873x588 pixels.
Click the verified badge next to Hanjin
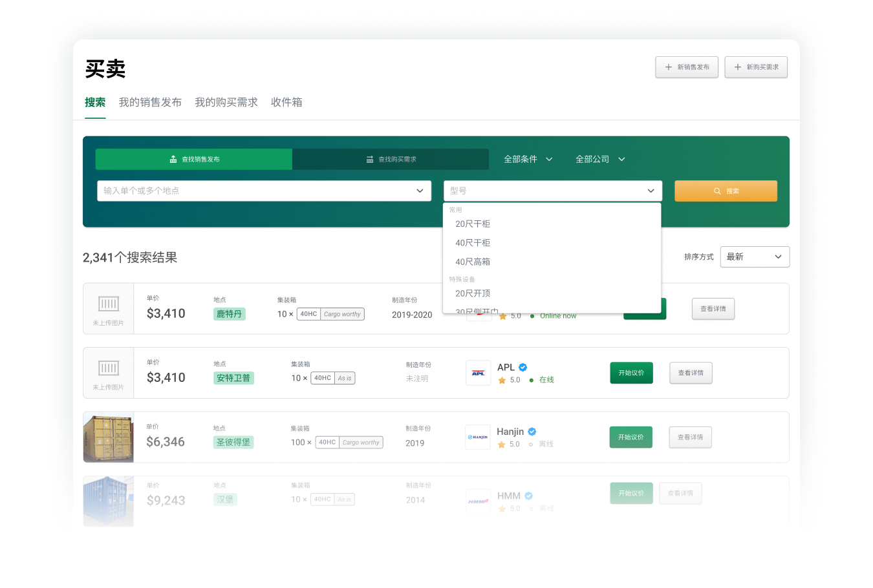click(x=532, y=432)
